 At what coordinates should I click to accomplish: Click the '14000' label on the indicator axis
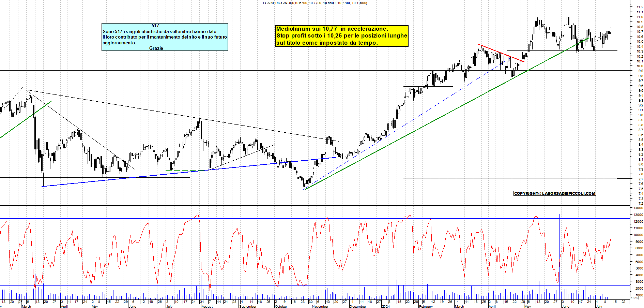638,208
